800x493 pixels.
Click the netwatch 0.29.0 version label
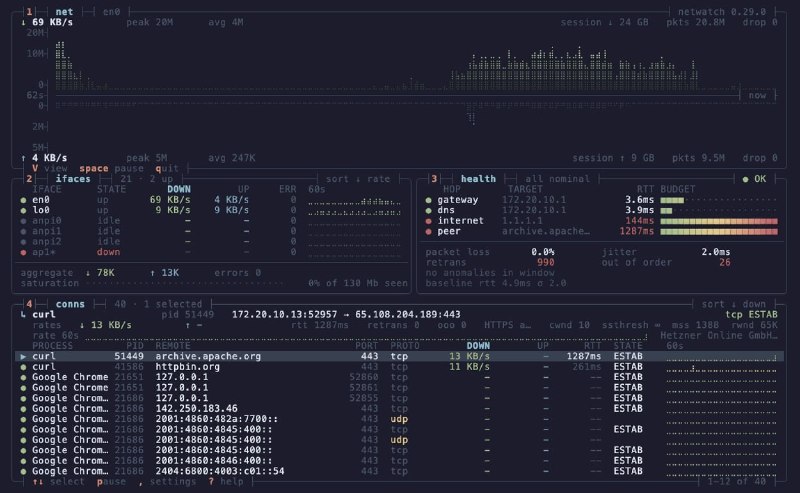(722, 12)
